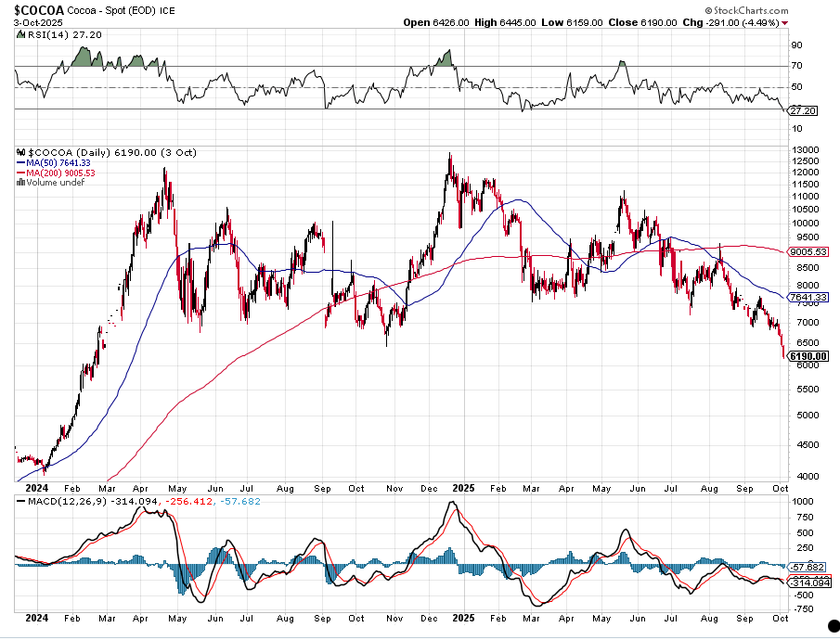Click the 2025 label on bottom time axis
Image resolution: width=840 pixels, height=640 pixels.
(460, 617)
